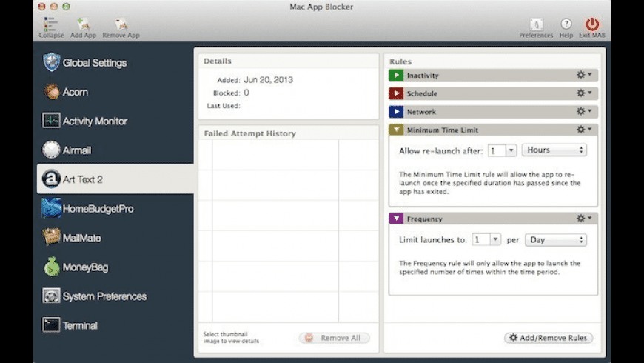This screenshot has width=644, height=363.
Task: Click the Remove All button
Action: click(335, 338)
